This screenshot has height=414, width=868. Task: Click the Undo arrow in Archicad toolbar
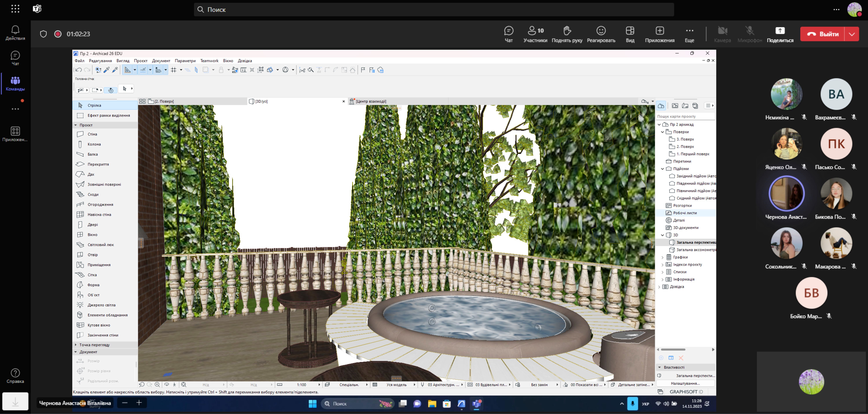pos(79,70)
